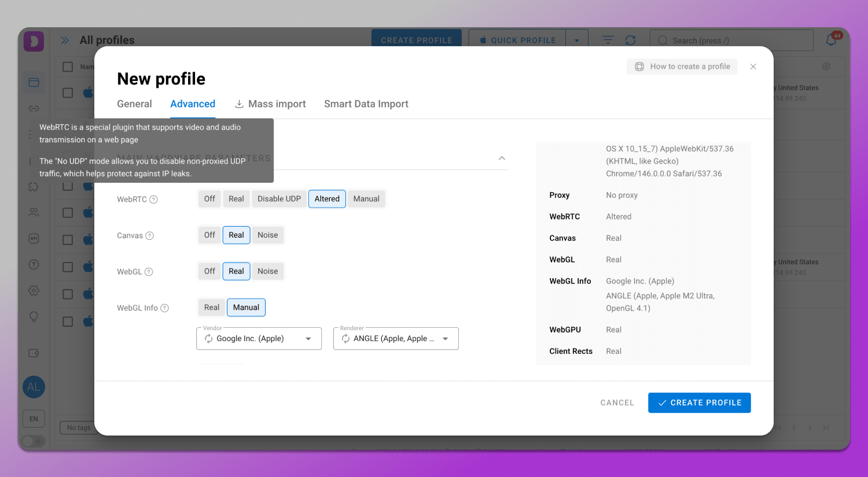Open How to create a profile guide

click(682, 66)
